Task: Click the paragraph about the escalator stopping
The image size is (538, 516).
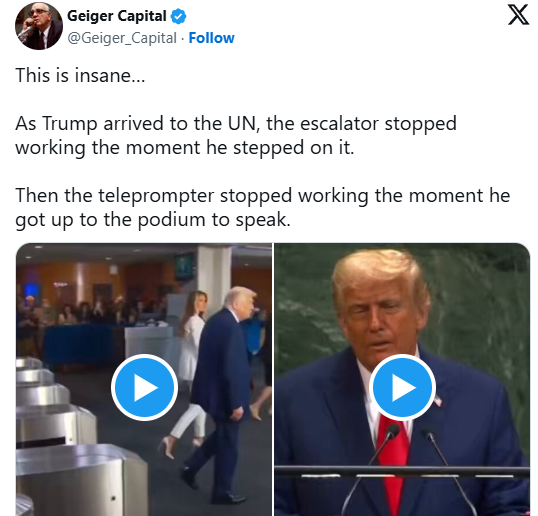Action: coord(236,136)
